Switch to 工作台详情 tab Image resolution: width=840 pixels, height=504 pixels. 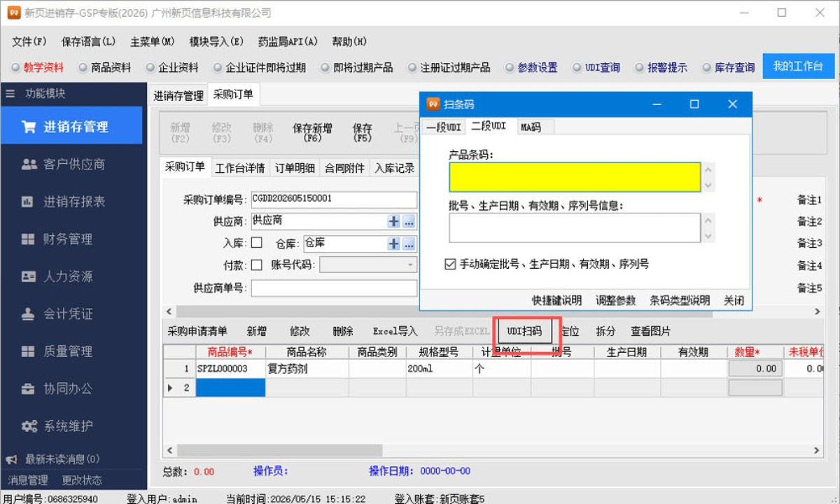point(239,168)
